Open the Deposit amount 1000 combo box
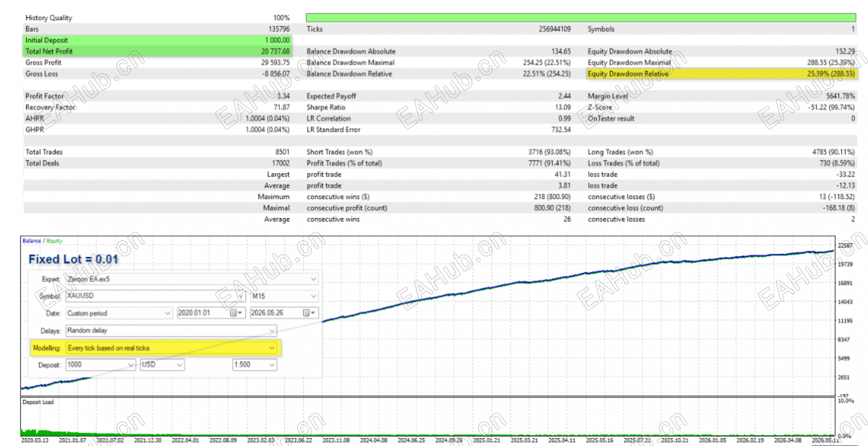 click(100, 365)
